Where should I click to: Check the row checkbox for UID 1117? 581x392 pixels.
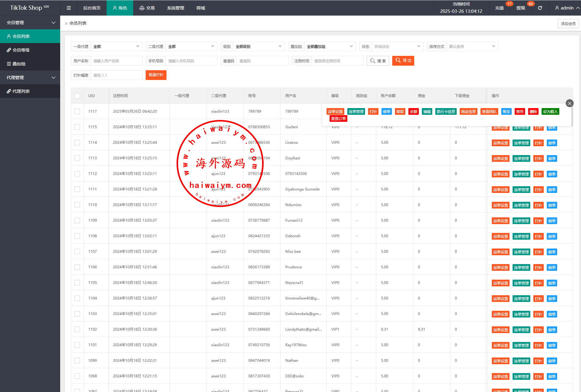tap(77, 111)
